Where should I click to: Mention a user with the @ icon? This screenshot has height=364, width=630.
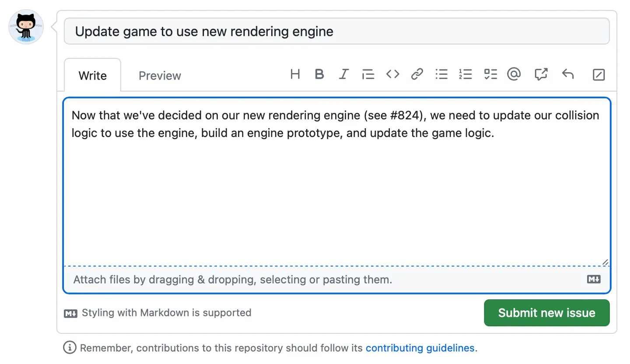click(x=514, y=74)
